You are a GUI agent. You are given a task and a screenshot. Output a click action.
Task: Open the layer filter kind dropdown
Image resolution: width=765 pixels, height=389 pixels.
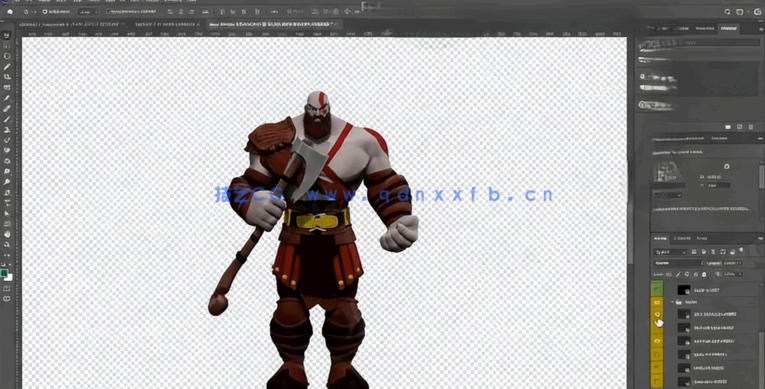click(670, 252)
